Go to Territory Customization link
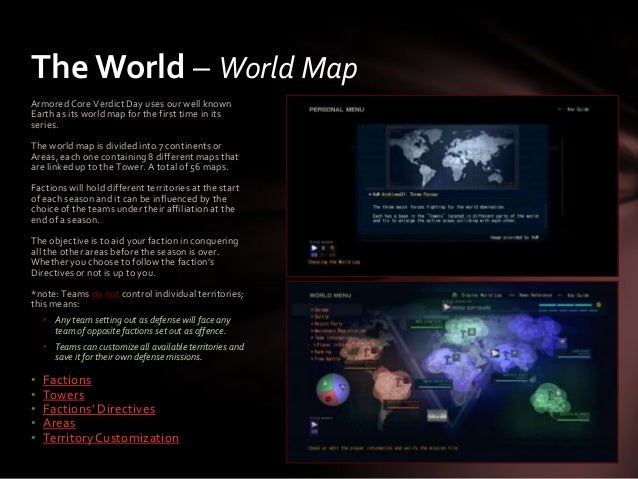The height and width of the screenshot is (479, 638). pyautogui.click(x=111, y=438)
